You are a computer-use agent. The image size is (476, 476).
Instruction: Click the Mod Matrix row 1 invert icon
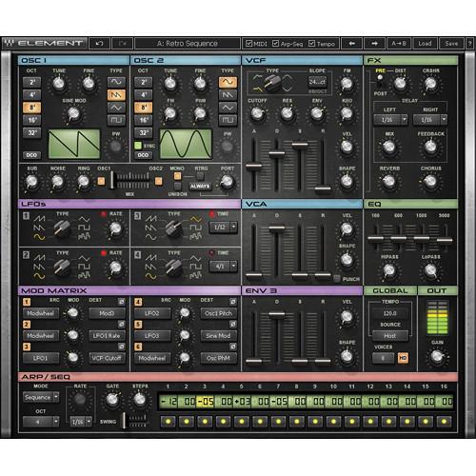point(121,302)
